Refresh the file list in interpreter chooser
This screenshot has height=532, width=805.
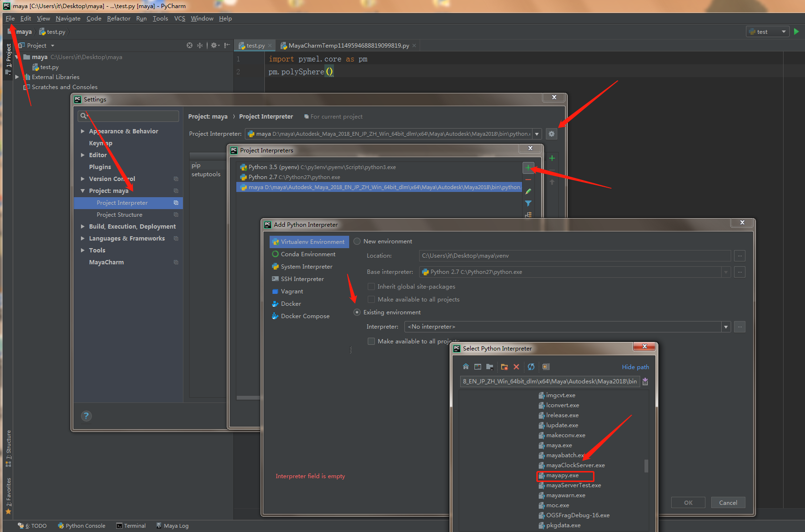(531, 367)
